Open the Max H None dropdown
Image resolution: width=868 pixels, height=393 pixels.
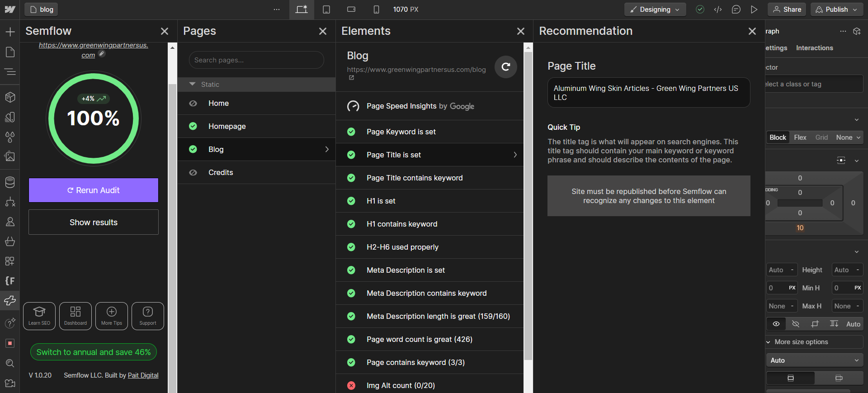847,306
